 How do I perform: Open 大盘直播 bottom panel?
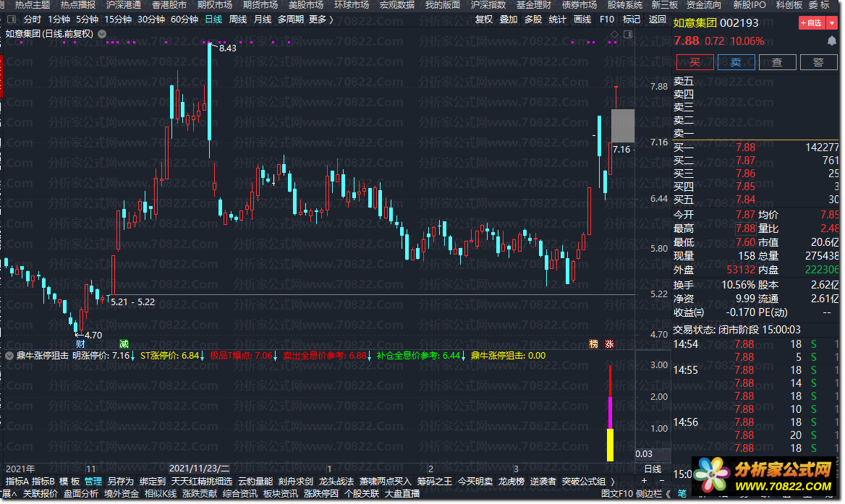point(402,494)
